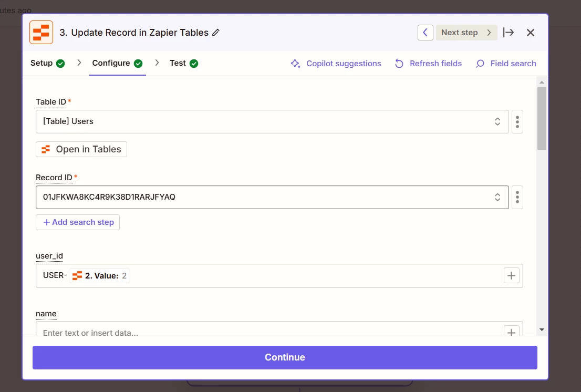Expand panel with the arrow-to-bar icon
Viewport: 581px width, 392px height.
click(509, 33)
